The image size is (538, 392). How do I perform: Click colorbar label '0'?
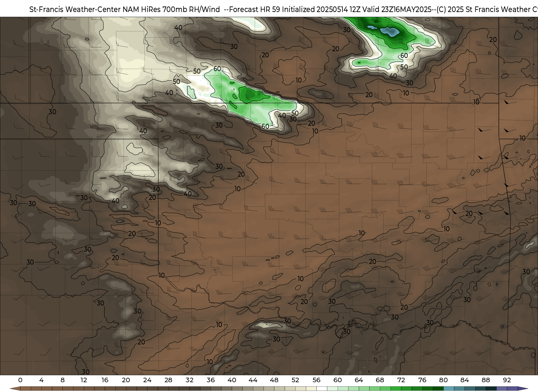pos(20,380)
